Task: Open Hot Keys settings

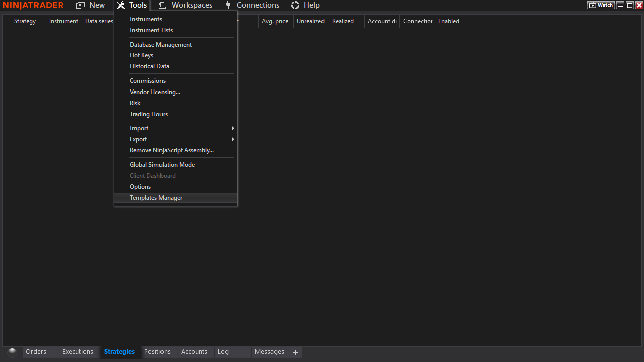Action: (176, 55)
